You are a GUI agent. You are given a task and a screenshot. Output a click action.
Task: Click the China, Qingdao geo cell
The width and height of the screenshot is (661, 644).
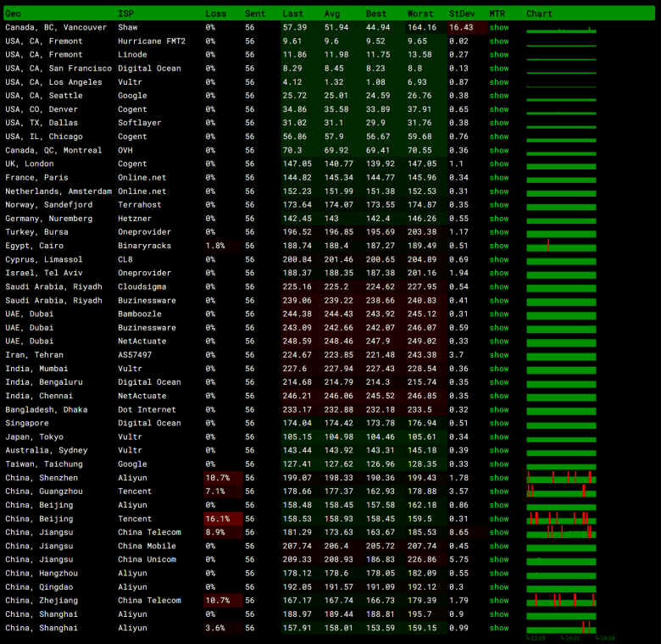coord(39,587)
